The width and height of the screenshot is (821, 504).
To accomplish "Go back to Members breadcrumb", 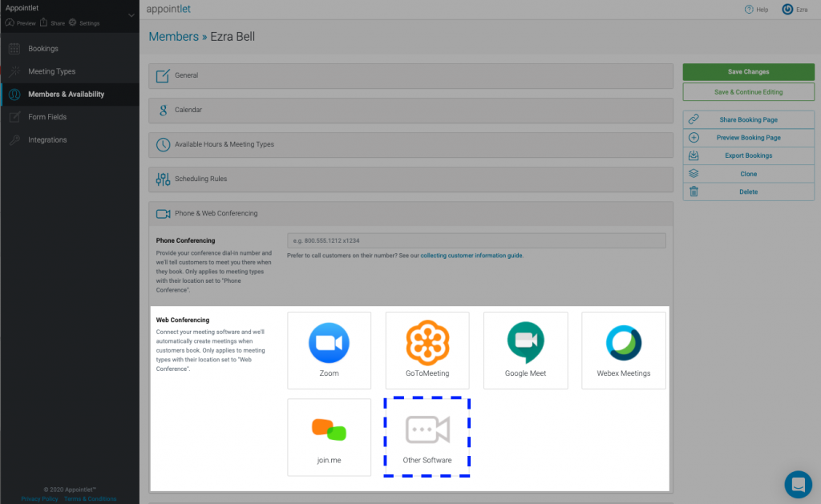I will pos(173,37).
